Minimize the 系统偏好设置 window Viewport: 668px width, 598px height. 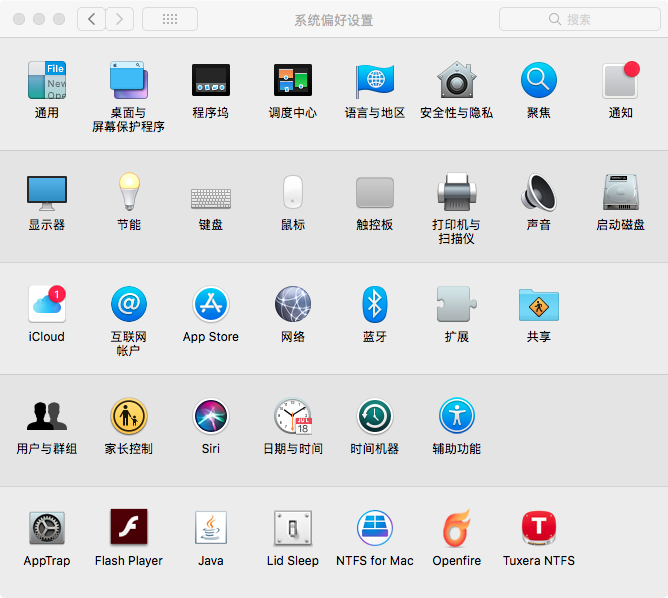(x=39, y=19)
